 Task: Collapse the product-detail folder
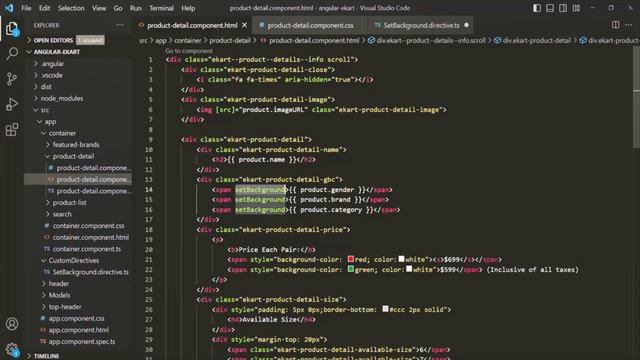[73, 156]
